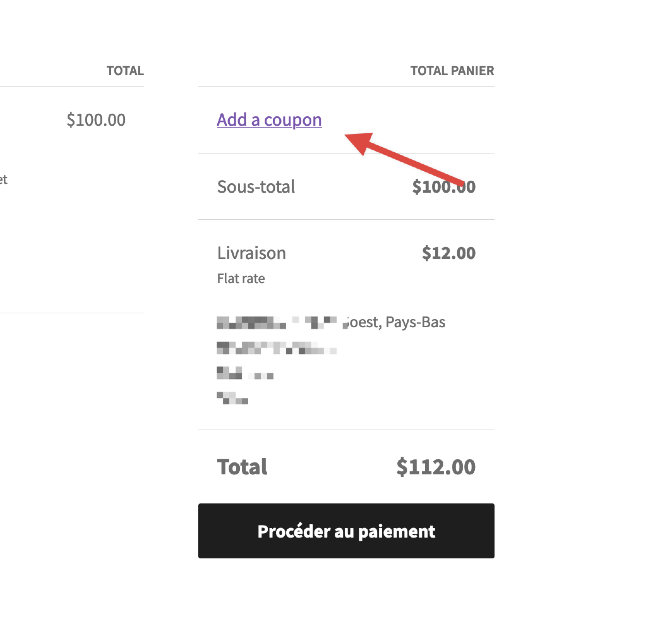Click the Sous-total label
672x638 pixels.
pos(256,186)
